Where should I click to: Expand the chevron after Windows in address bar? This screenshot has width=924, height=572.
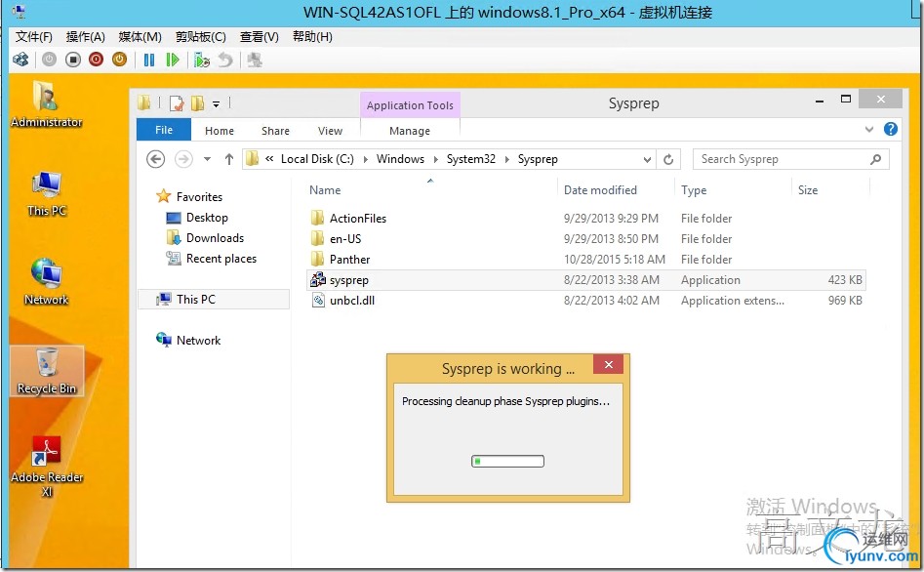435,159
